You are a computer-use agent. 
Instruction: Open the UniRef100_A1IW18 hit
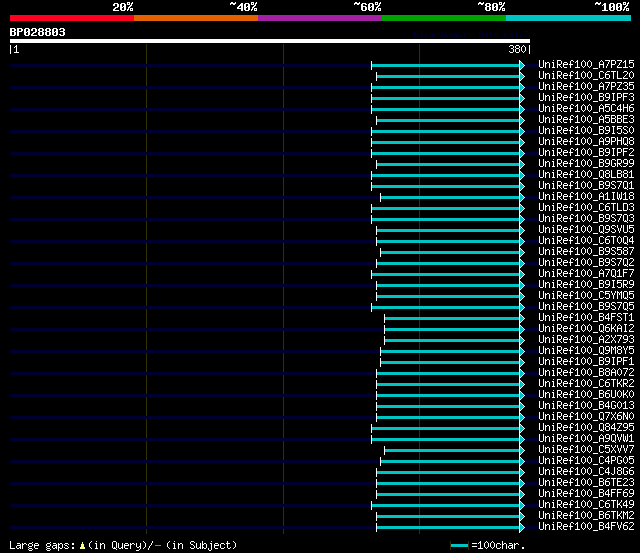click(x=586, y=197)
